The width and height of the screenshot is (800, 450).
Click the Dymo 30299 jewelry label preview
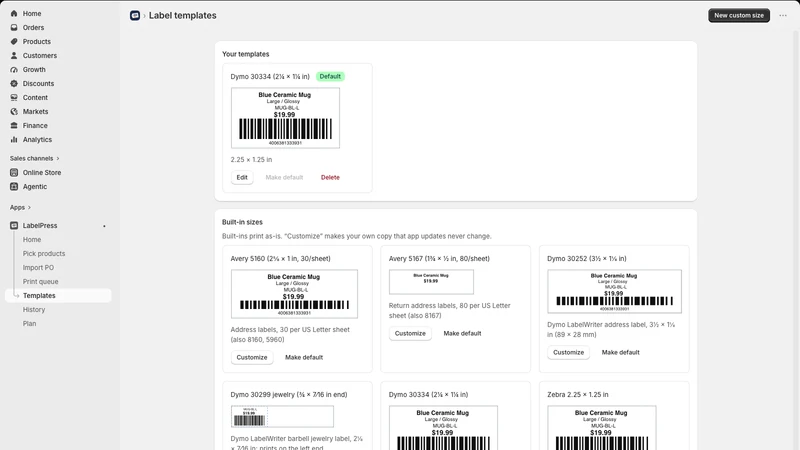[x=282, y=417]
